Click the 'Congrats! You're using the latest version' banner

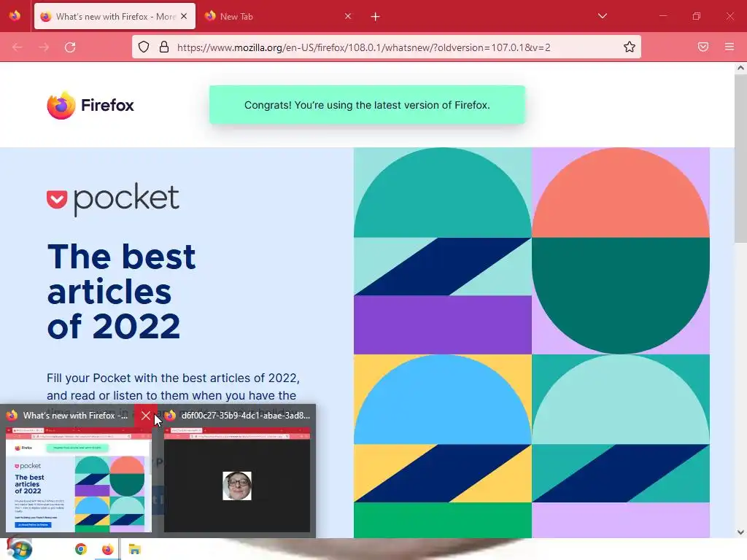(367, 105)
